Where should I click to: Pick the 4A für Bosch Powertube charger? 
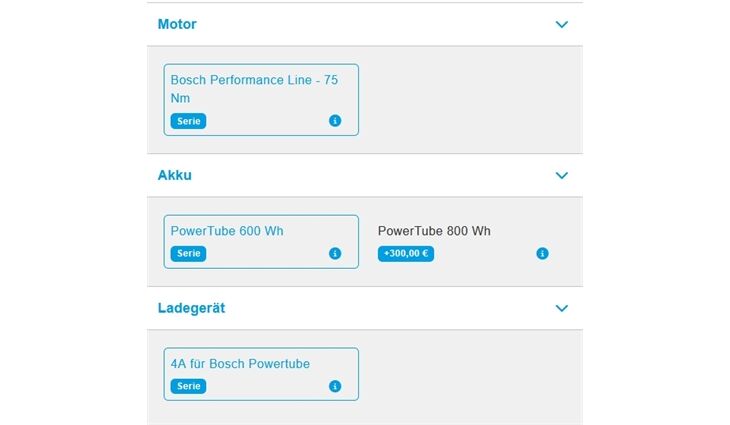tap(240, 364)
